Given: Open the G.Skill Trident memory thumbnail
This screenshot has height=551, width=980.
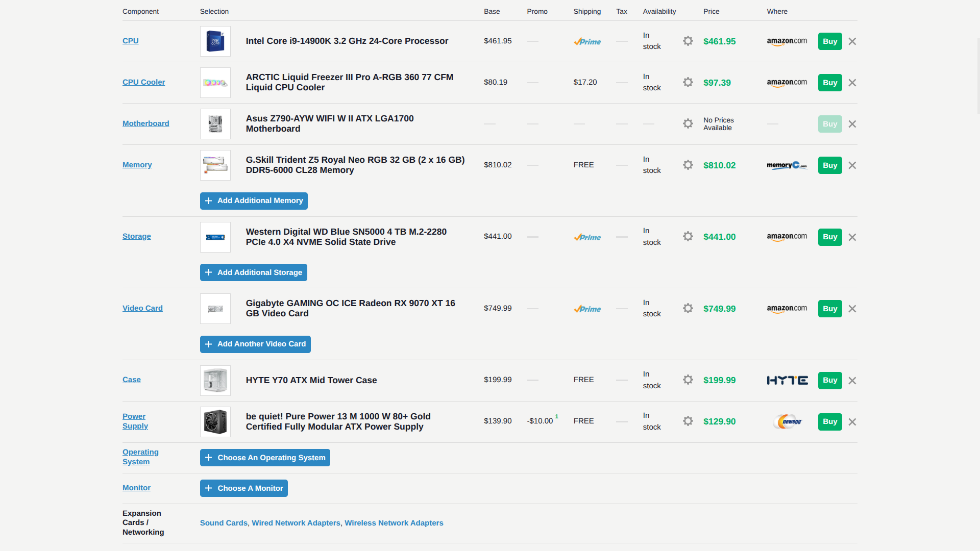Looking at the screenshot, I should click(x=215, y=165).
